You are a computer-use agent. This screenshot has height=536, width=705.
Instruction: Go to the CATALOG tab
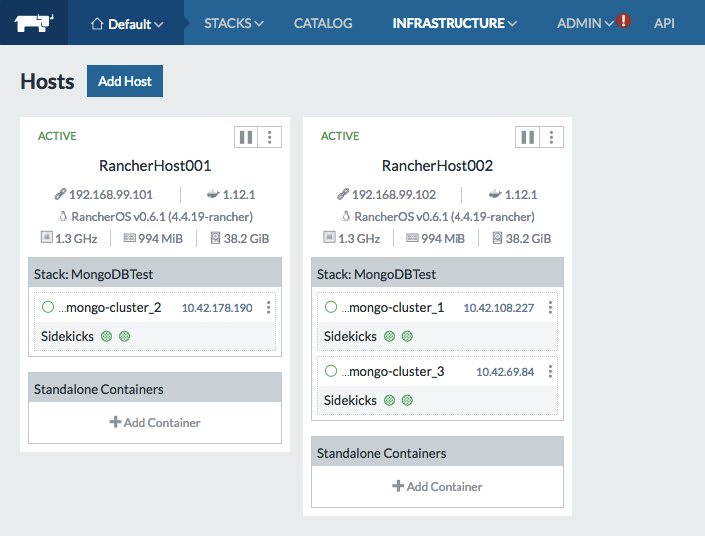click(x=323, y=23)
